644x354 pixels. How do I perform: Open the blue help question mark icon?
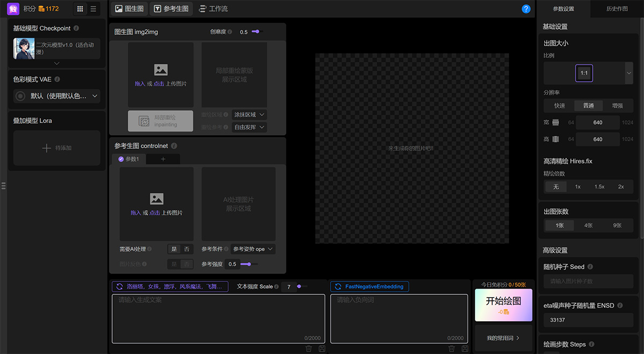526,9
